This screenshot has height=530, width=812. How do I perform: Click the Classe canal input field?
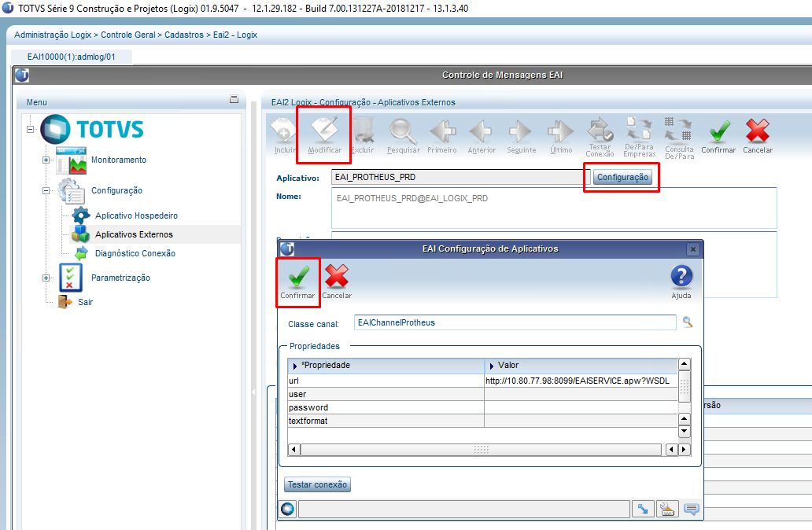click(515, 322)
